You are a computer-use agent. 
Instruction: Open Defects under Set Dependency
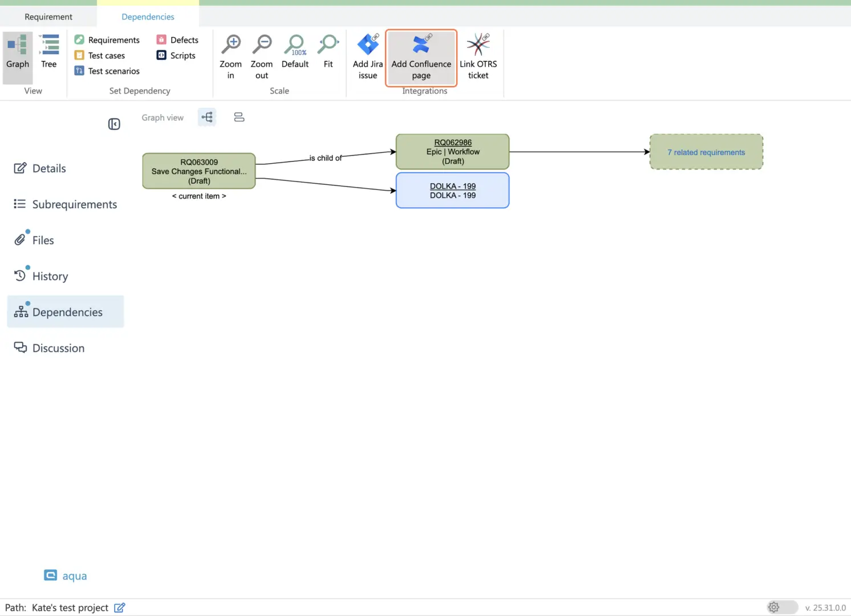pos(178,39)
